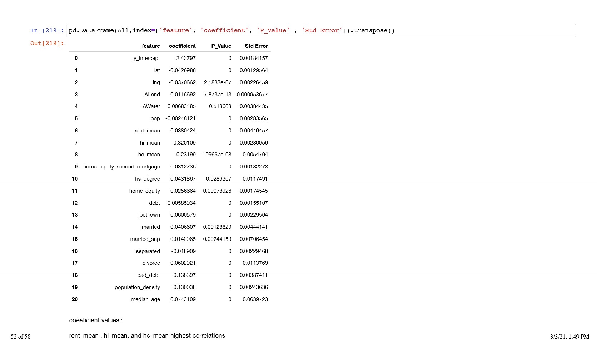Click the population_density row label
Viewport: 600px width, 364px height.
click(137, 287)
